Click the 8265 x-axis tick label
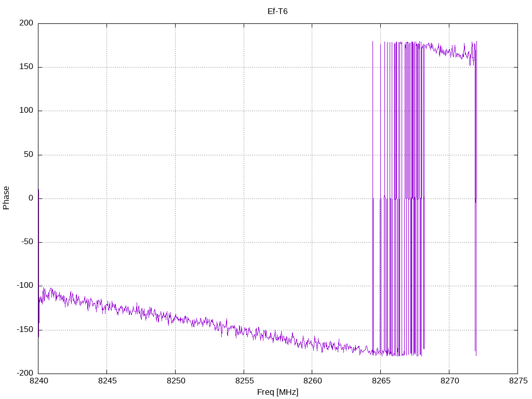 (381, 381)
